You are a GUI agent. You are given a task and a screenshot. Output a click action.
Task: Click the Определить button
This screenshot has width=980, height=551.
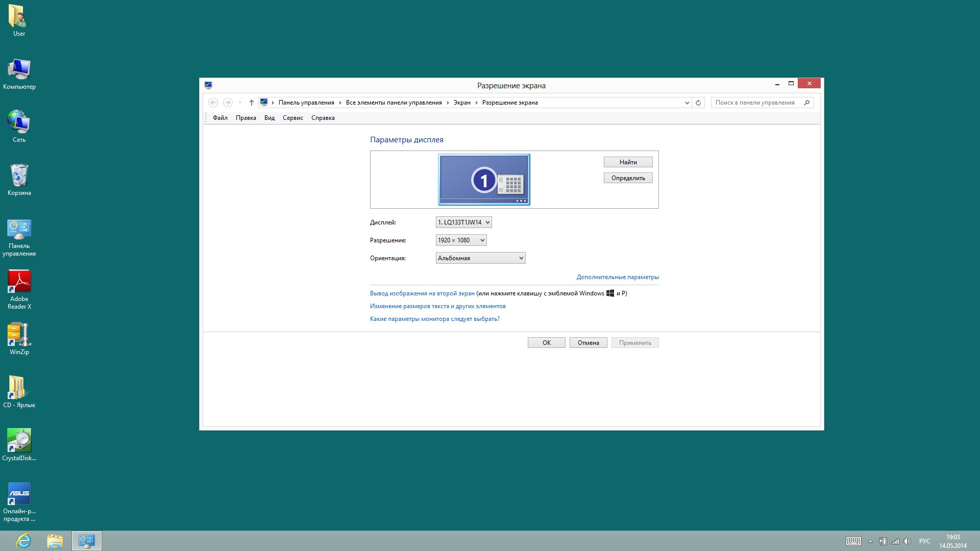click(x=628, y=178)
